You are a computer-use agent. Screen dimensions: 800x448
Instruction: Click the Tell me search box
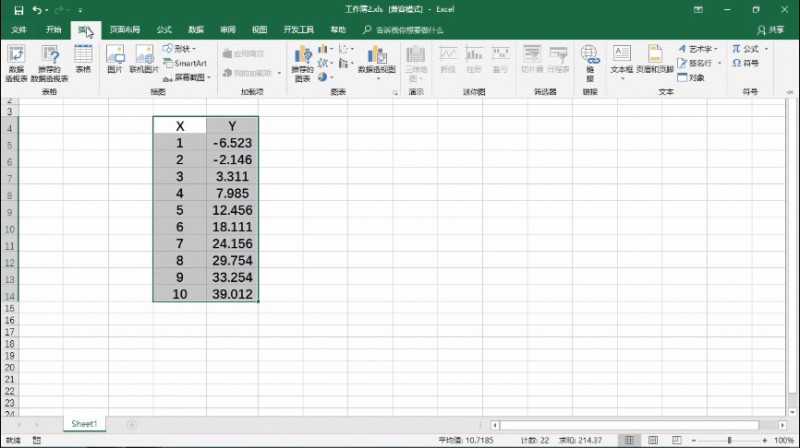point(403,30)
